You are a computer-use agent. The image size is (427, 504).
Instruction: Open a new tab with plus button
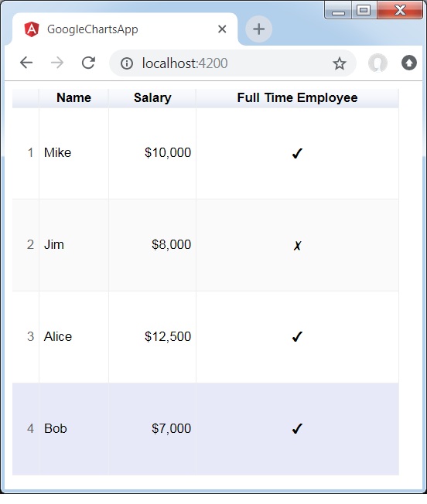click(x=259, y=29)
